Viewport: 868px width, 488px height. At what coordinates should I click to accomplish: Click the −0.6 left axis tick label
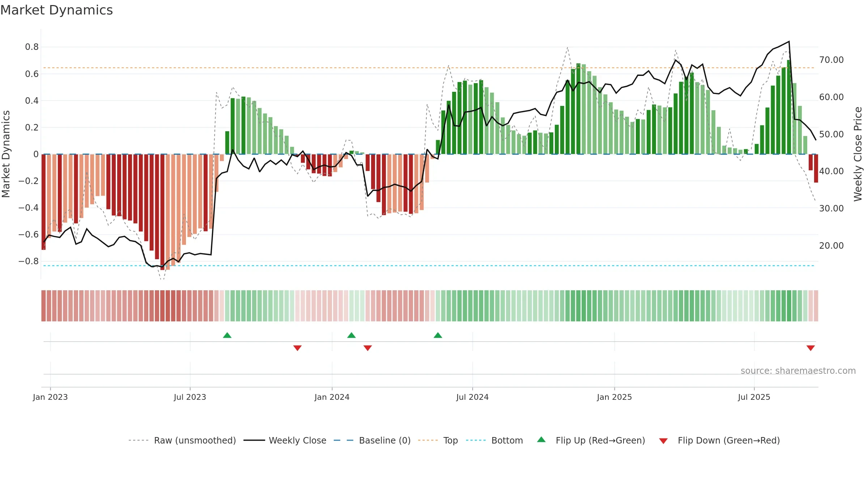click(x=29, y=235)
